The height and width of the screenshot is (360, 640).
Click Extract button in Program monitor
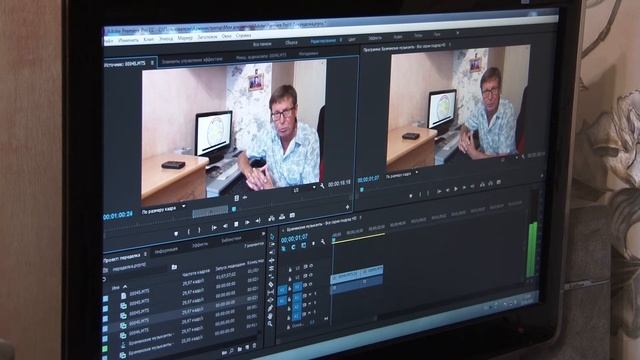pos(490,183)
